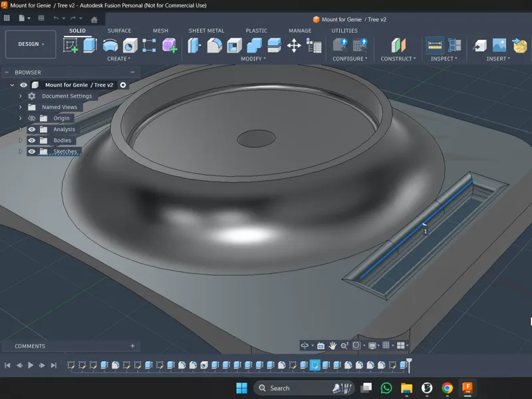Select the Fillet tool
This screenshot has width=532, height=399.
[x=214, y=45]
